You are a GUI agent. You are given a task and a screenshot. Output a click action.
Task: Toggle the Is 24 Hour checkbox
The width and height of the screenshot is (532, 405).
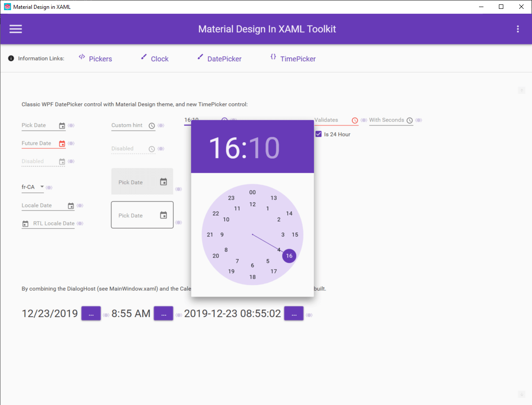pos(318,134)
